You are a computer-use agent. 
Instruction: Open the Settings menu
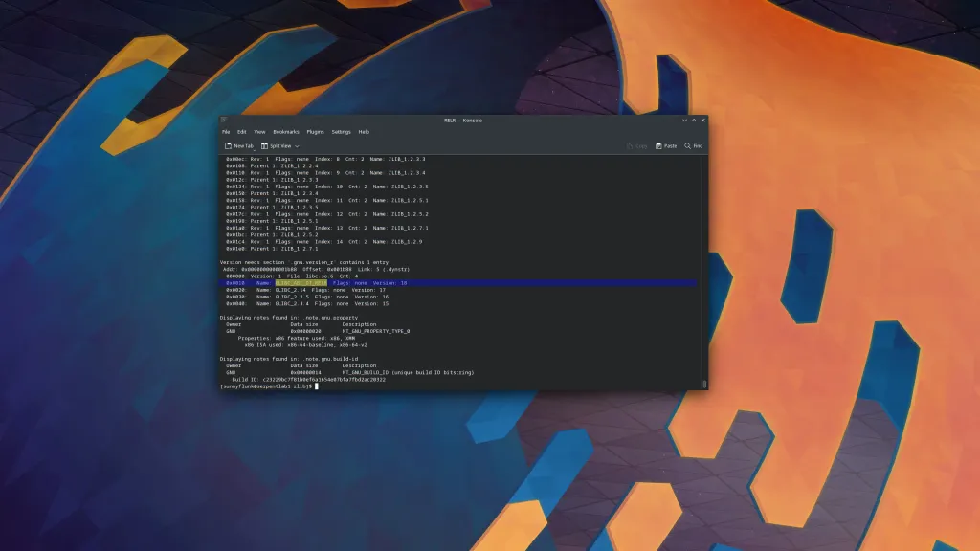point(342,132)
